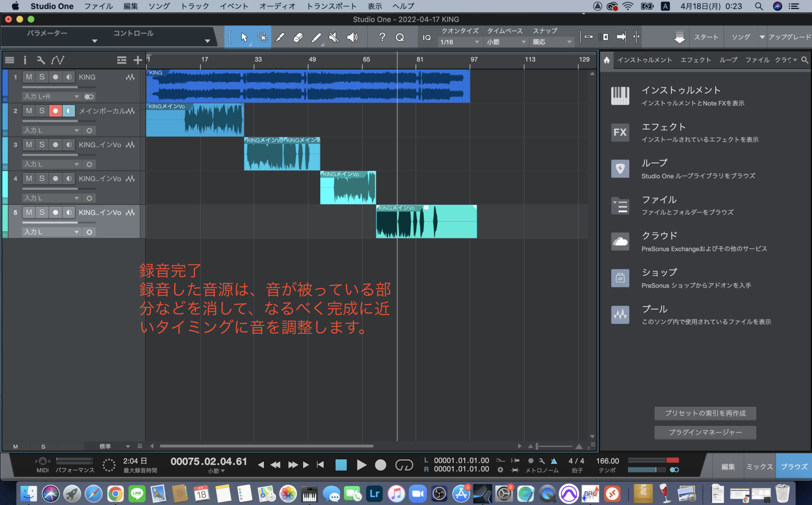Toggle monitor on メインボーカル track
812x505 pixels.
tap(69, 110)
